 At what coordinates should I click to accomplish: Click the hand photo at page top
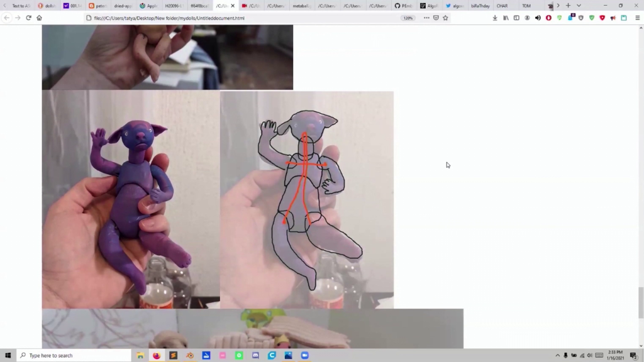pos(167,57)
